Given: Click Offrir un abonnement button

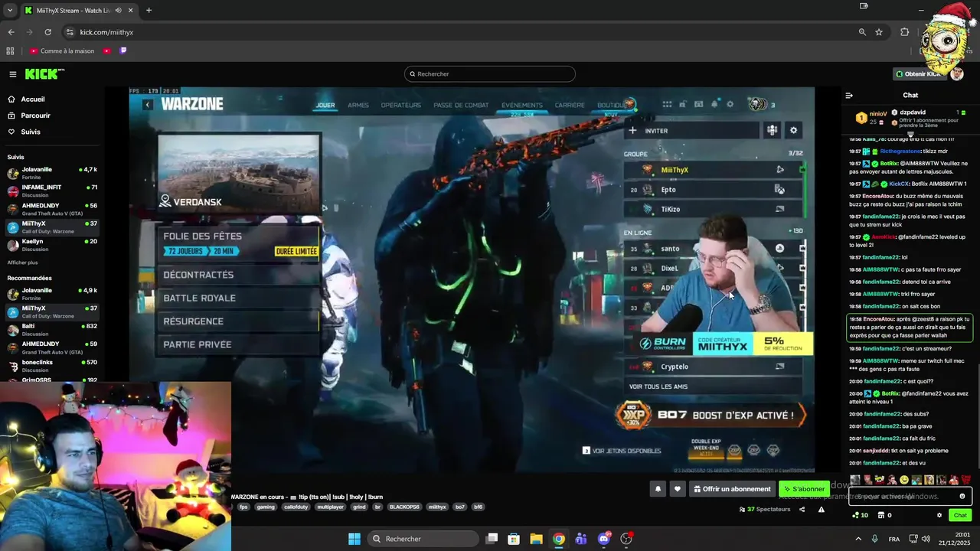Looking at the screenshot, I should pyautogui.click(x=732, y=489).
